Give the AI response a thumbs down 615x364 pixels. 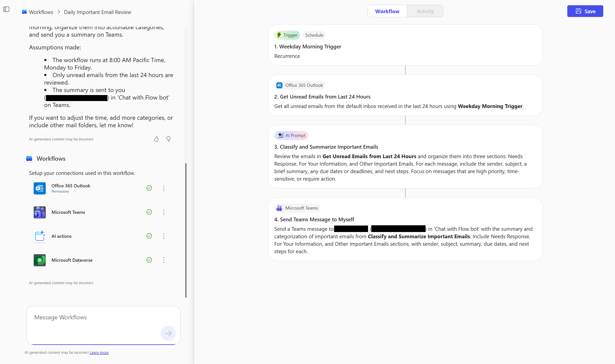point(168,139)
